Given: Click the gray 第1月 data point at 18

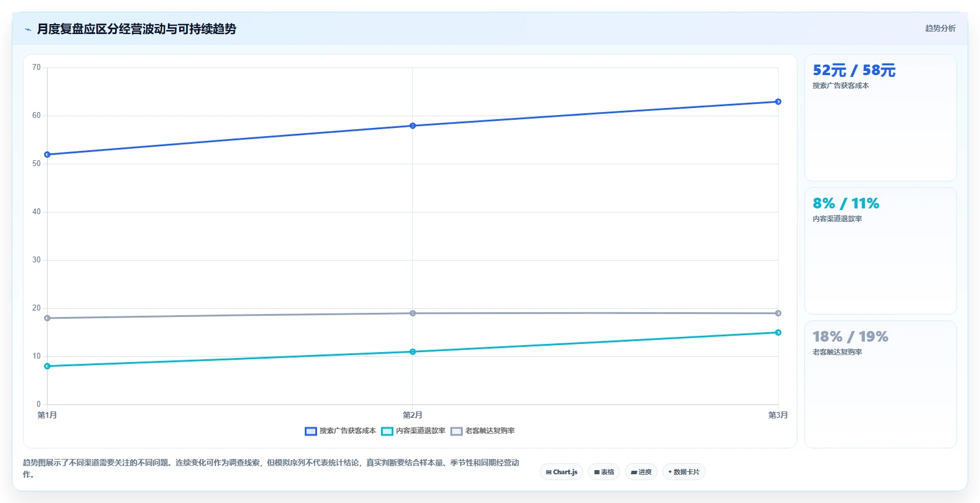Looking at the screenshot, I should coord(48,318).
